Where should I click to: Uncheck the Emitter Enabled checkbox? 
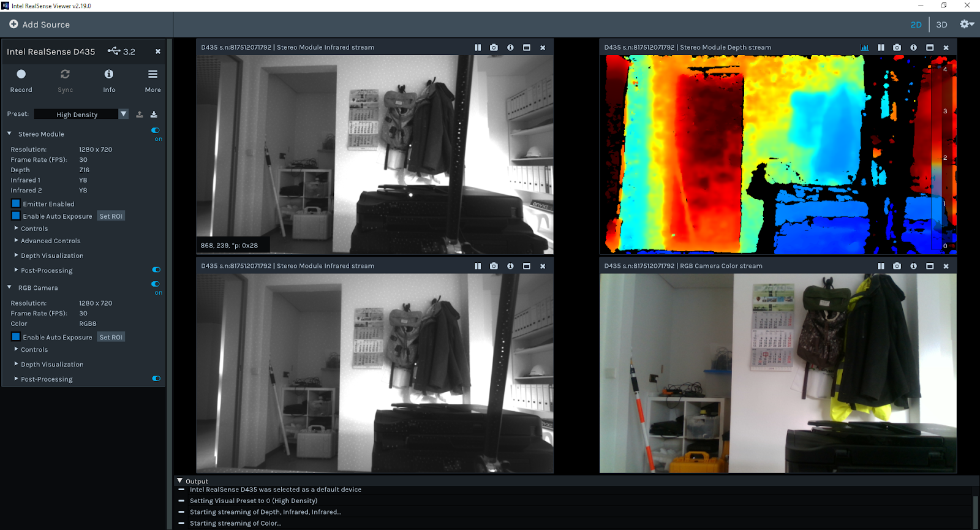coord(16,204)
